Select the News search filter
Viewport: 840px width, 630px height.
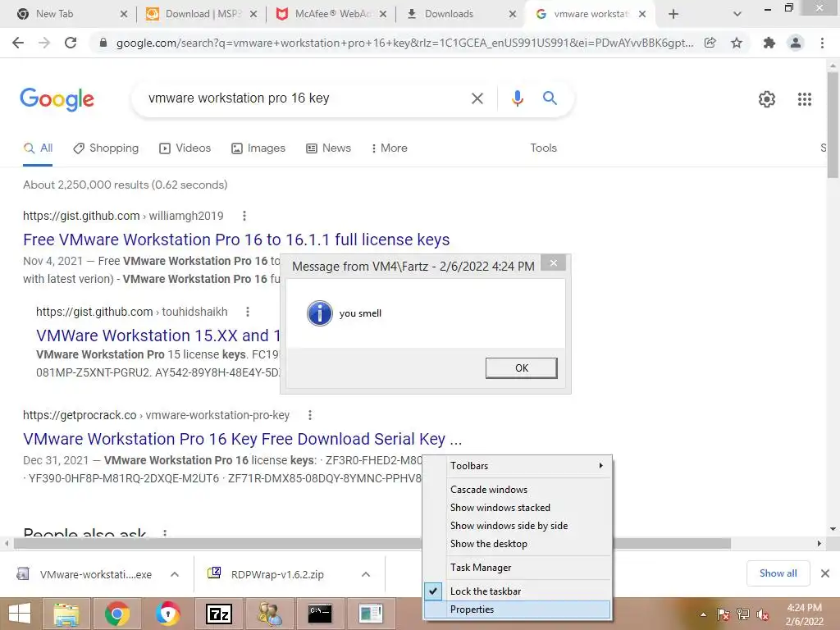(328, 148)
